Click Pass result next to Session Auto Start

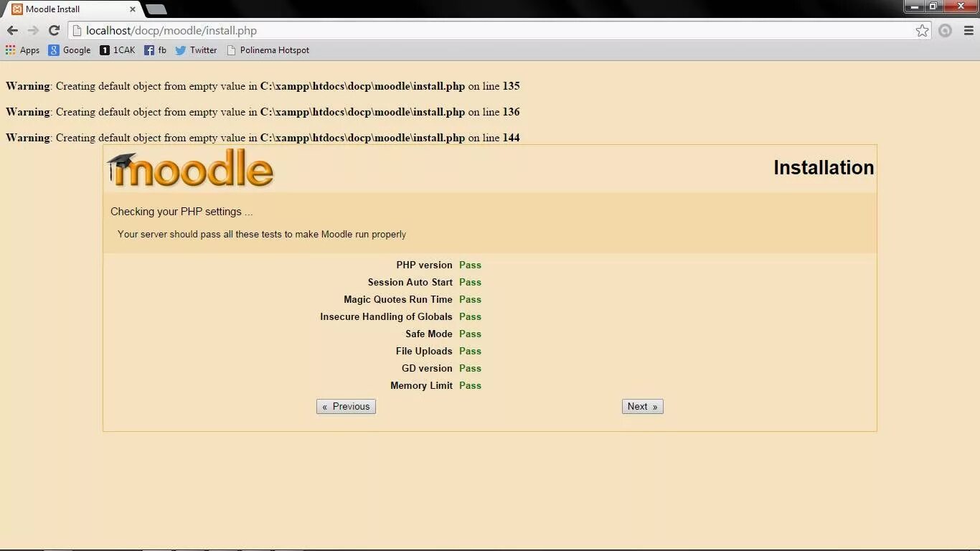click(470, 282)
